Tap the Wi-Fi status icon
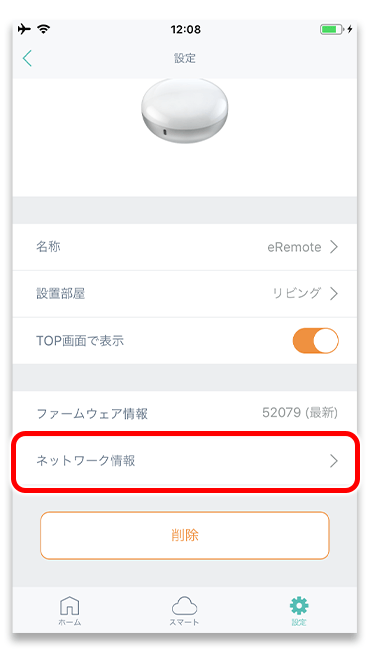The height and width of the screenshot is (650, 370). pyautogui.click(x=43, y=29)
